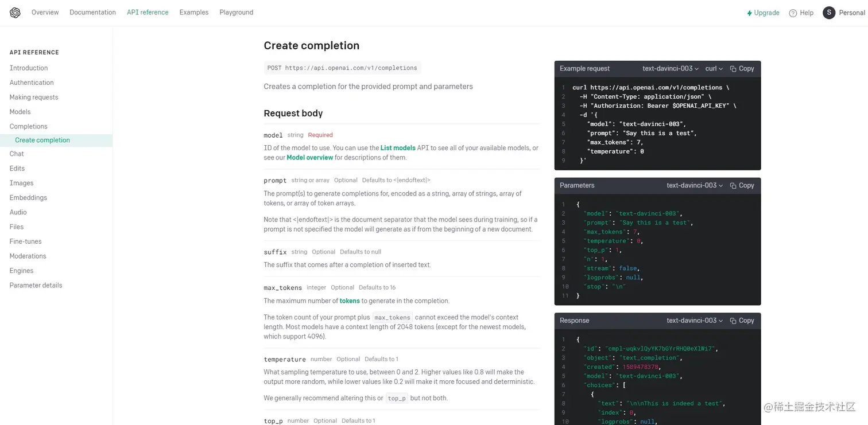Viewport: 868px width, 425px height.
Task: Click the model parameter name
Action: point(273,135)
